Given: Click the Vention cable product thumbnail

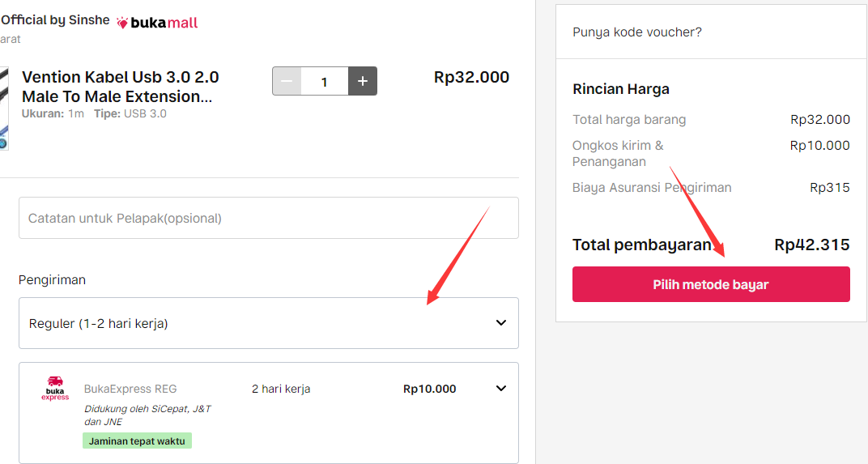Looking at the screenshot, I should pos(3,108).
